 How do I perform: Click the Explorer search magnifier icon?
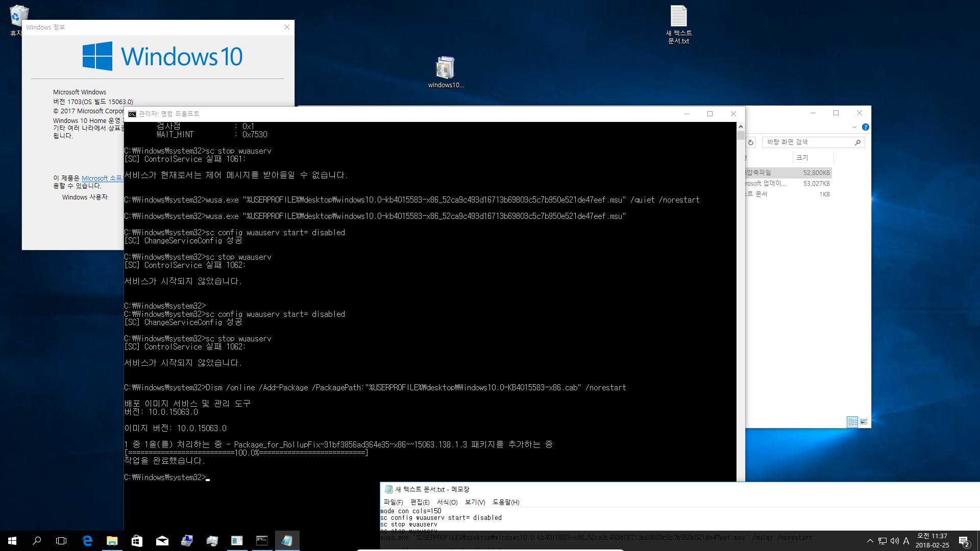(858, 142)
